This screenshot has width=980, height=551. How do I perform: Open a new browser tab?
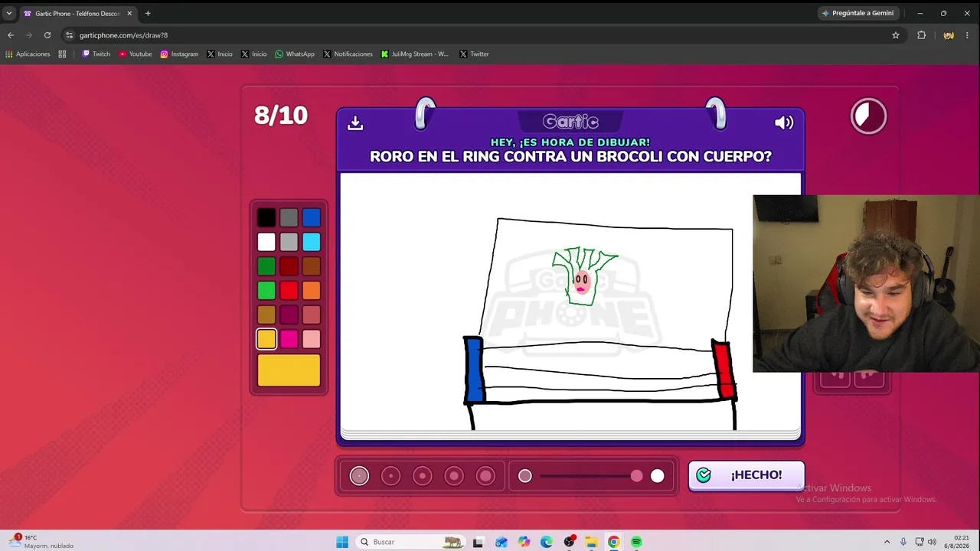[148, 13]
